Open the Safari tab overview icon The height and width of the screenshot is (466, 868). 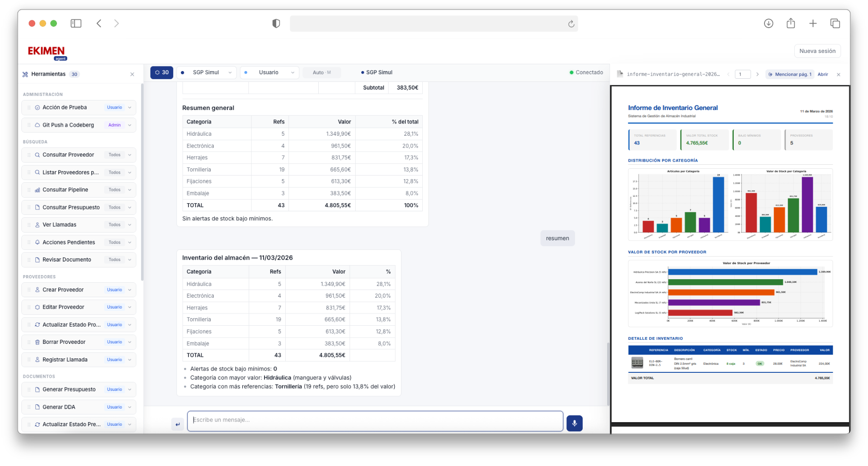pyautogui.click(x=835, y=24)
